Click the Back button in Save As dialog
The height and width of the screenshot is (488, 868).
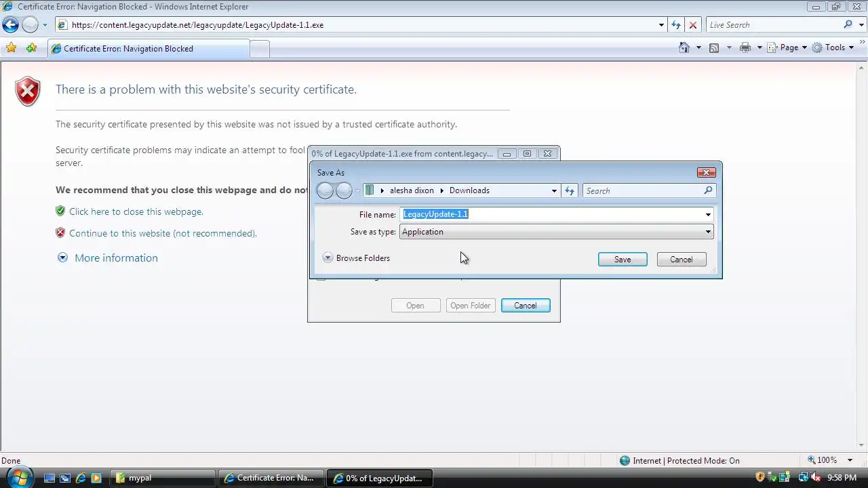point(325,190)
